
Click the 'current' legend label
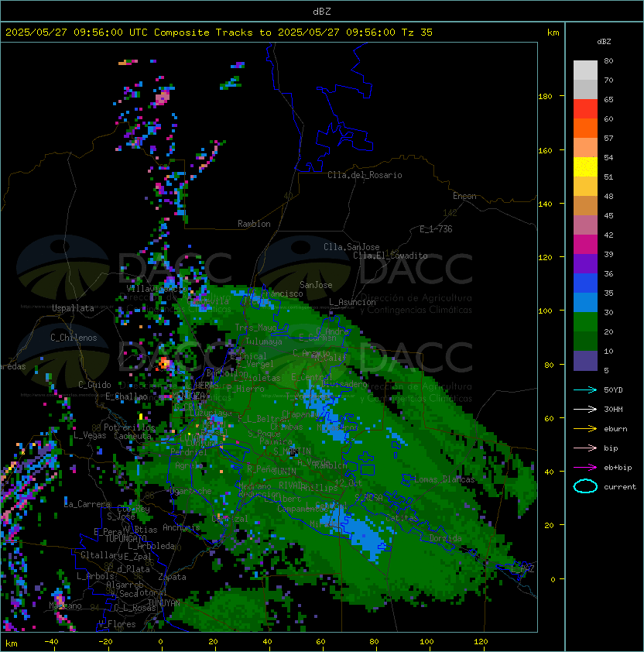click(x=620, y=487)
